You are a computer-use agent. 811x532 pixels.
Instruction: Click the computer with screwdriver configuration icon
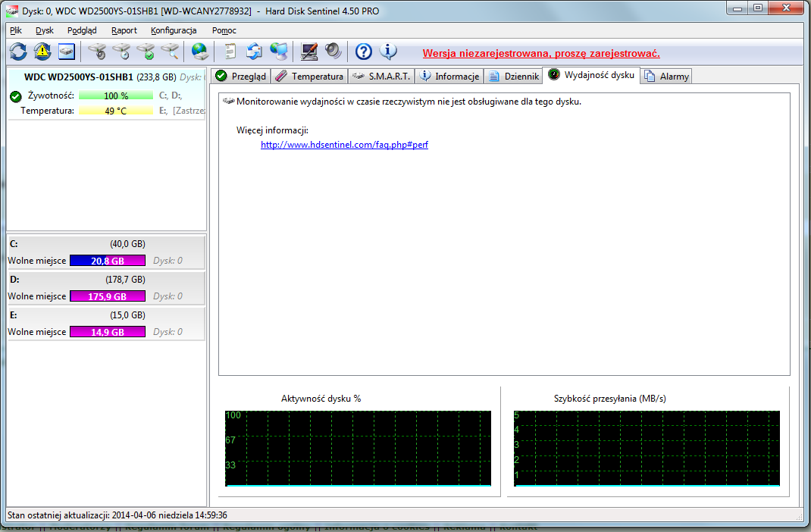309,52
